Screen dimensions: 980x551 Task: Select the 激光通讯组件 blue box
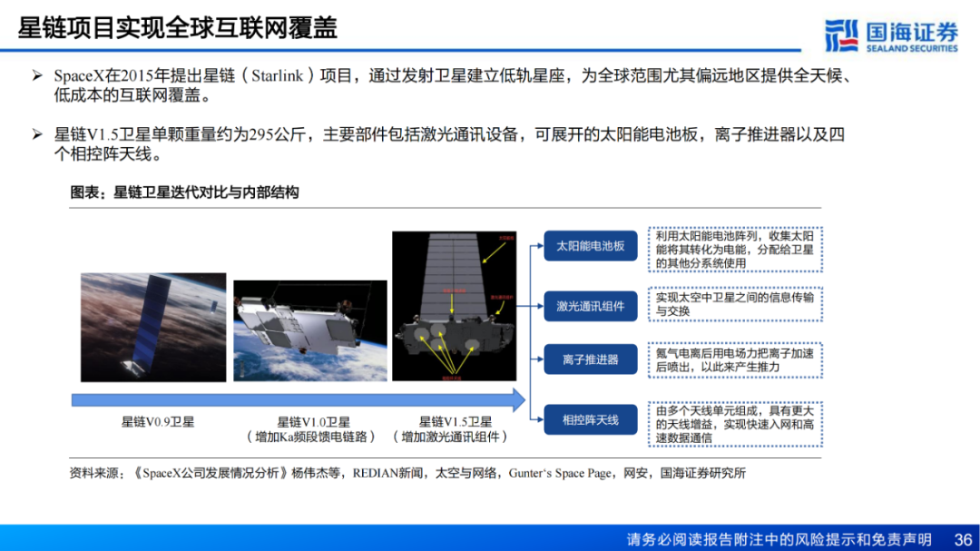point(591,306)
